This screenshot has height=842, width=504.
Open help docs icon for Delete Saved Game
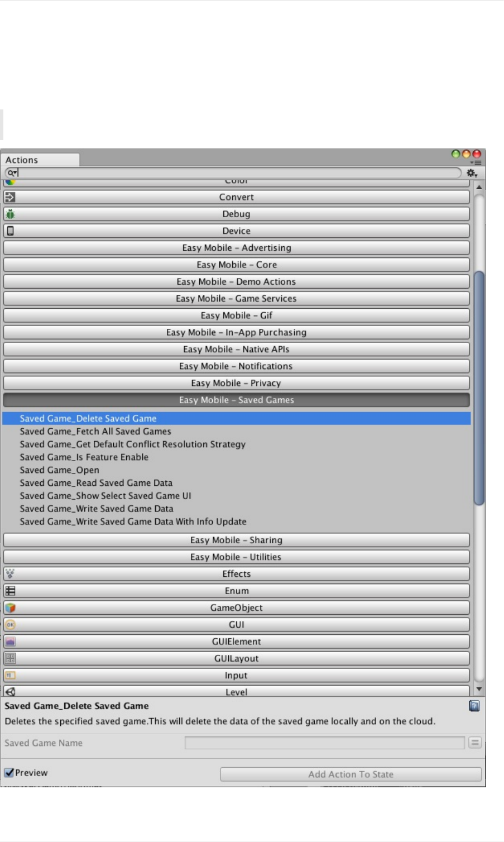coord(474,706)
